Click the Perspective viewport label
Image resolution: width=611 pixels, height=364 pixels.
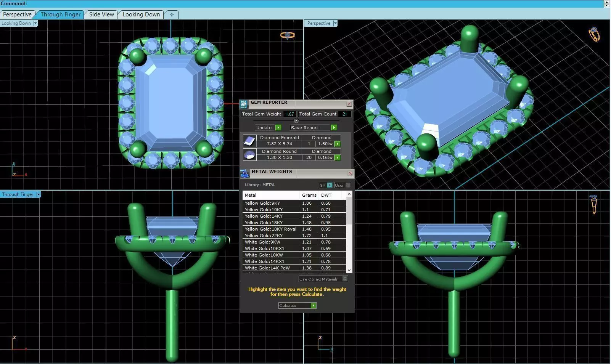[x=319, y=23]
